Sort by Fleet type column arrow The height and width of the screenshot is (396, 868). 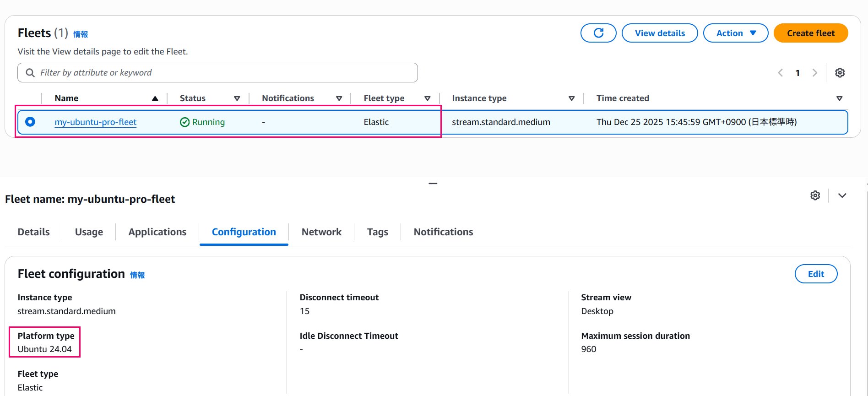(x=427, y=98)
